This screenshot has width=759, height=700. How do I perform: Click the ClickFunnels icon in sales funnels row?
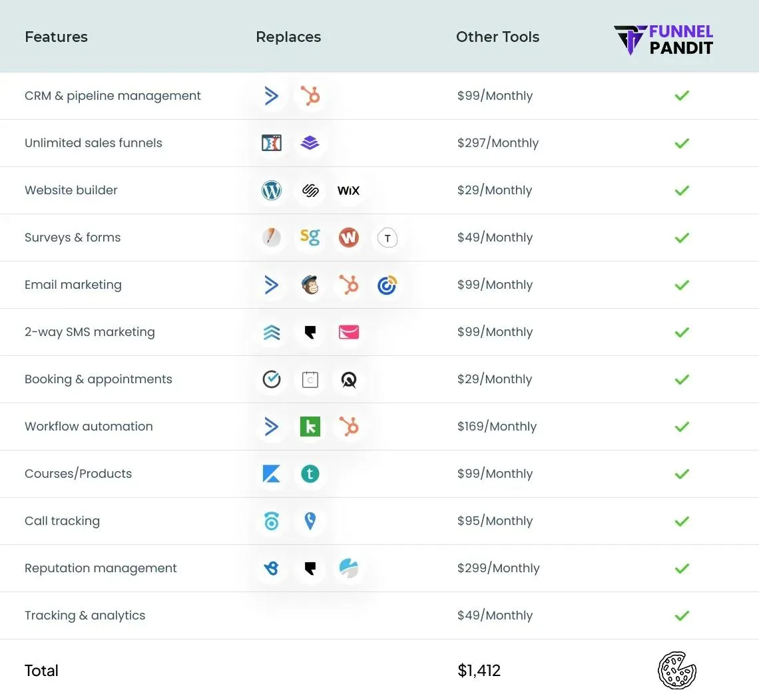point(272,143)
